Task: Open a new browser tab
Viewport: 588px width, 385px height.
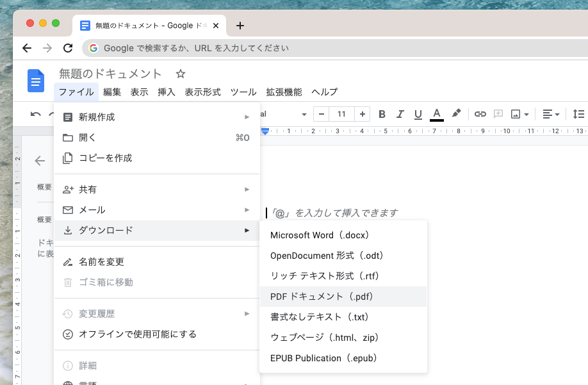Action: point(240,26)
